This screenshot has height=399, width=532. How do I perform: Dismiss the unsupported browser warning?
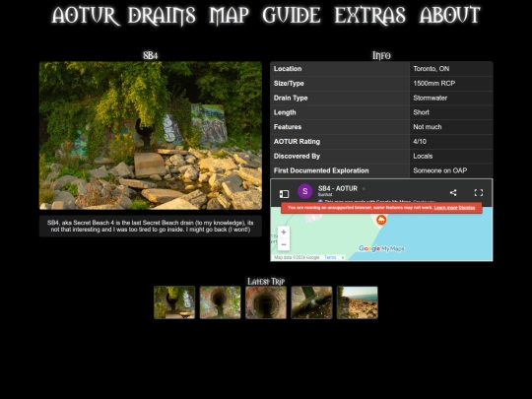pos(467,208)
